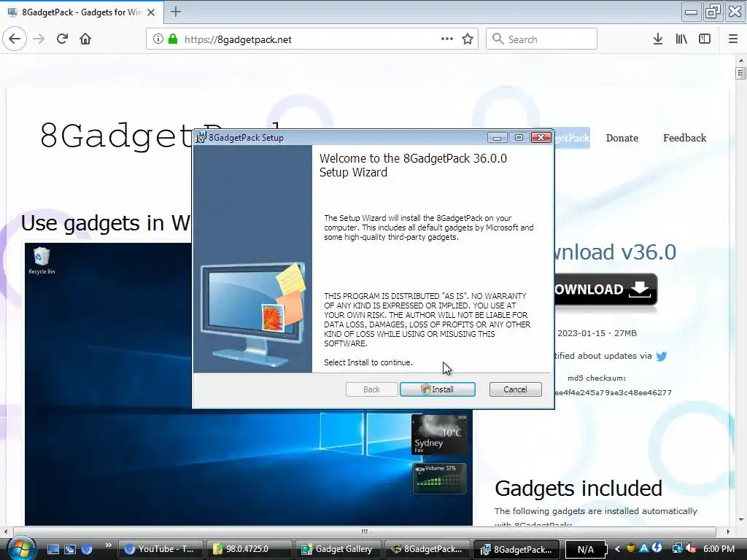Open the library bookshelf icon
This screenshot has width=747, height=560.
pos(681,39)
